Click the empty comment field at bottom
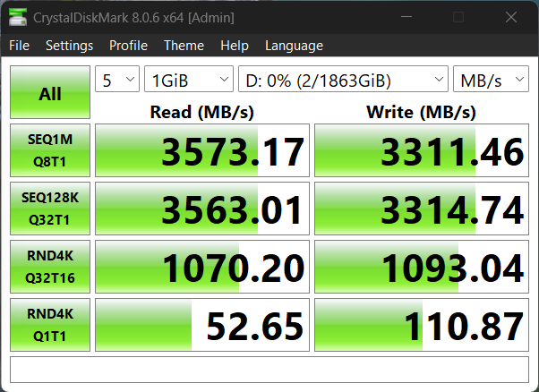 [x=269, y=368]
